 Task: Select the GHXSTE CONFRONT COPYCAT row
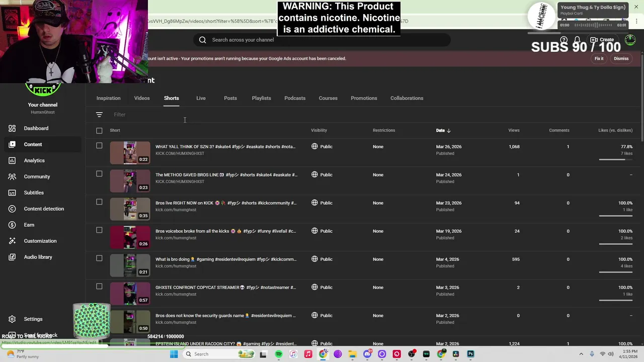[99, 287]
